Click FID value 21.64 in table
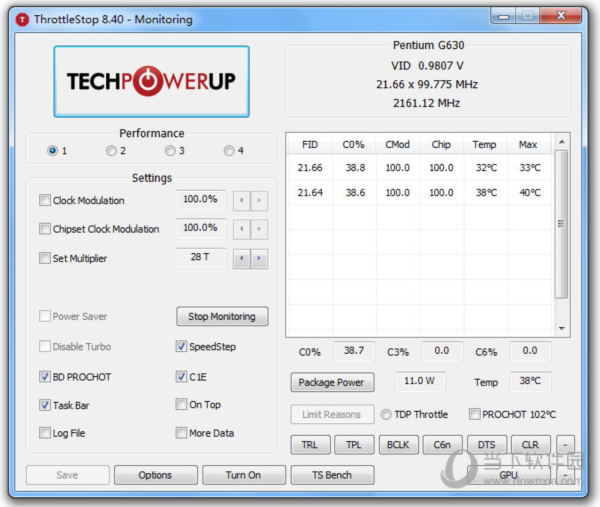Screen dimensions: 600x507 coord(310,192)
